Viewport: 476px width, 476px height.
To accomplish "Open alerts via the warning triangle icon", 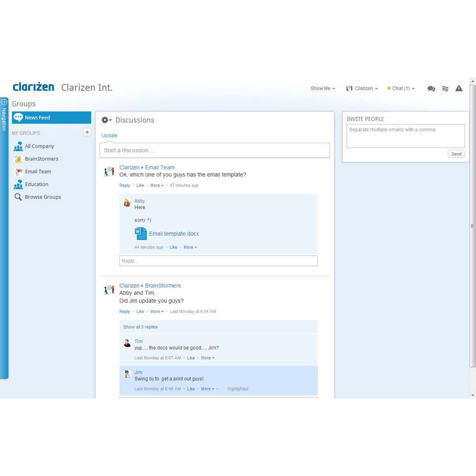I will [x=459, y=89].
